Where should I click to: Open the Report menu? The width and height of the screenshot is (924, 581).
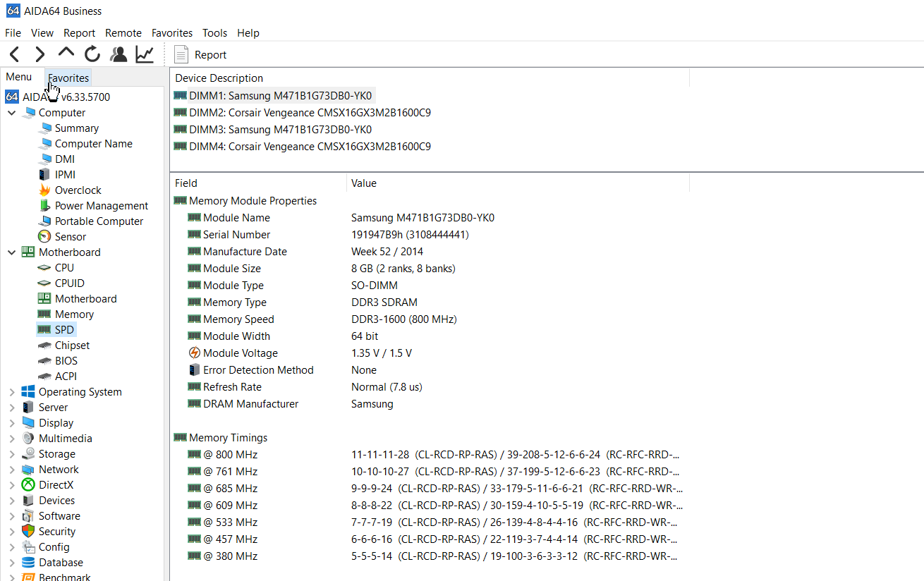79,32
